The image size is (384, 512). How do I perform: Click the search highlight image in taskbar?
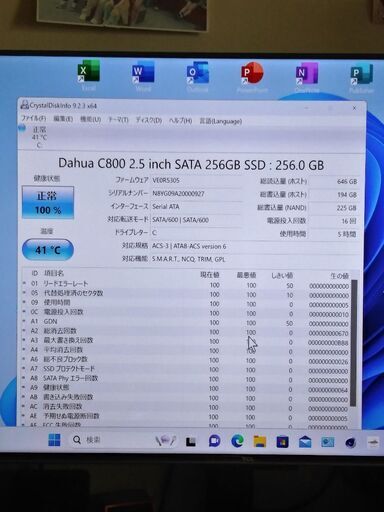(x=166, y=441)
